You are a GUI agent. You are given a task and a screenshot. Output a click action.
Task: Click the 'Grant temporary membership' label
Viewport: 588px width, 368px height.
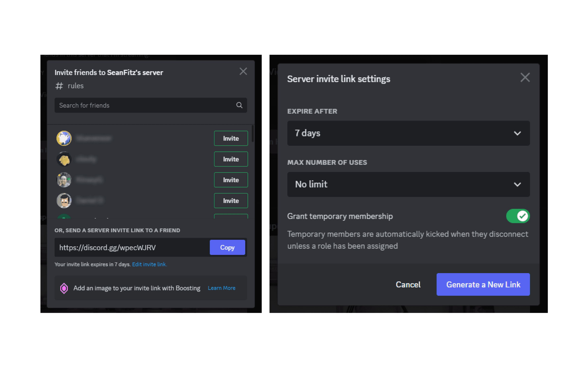click(x=340, y=216)
